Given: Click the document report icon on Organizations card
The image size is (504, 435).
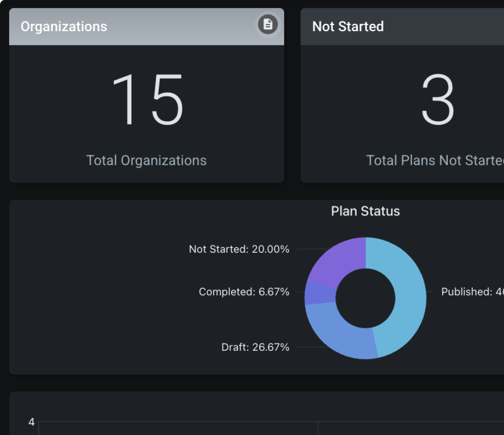Looking at the screenshot, I should click(x=268, y=24).
